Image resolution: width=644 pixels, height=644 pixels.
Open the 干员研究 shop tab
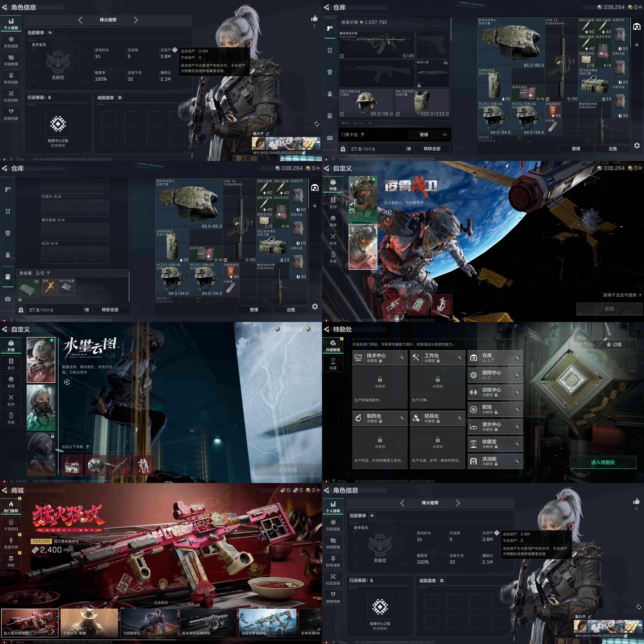[11, 525]
